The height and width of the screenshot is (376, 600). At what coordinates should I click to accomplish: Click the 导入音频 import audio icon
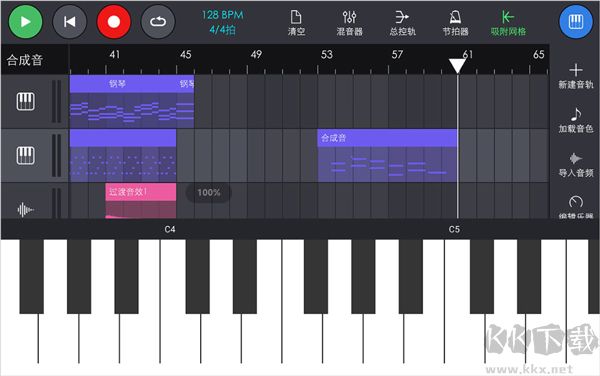click(x=576, y=164)
